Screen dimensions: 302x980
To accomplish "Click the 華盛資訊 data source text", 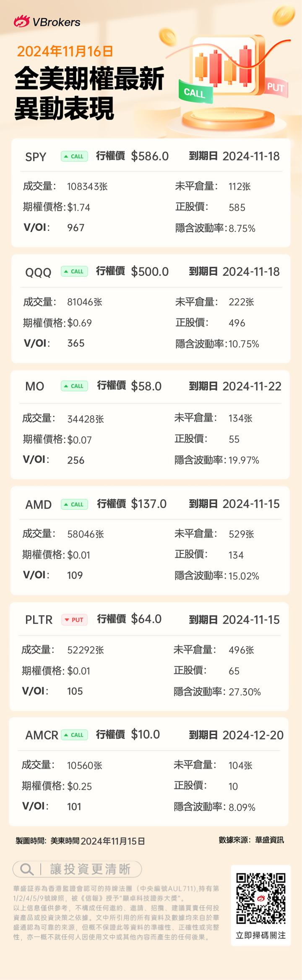I will click(x=269, y=840).
